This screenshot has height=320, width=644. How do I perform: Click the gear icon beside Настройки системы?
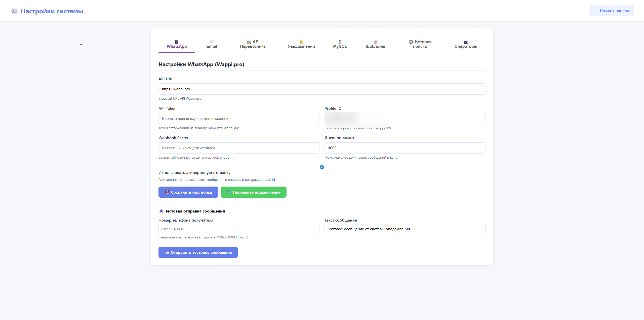tap(14, 11)
